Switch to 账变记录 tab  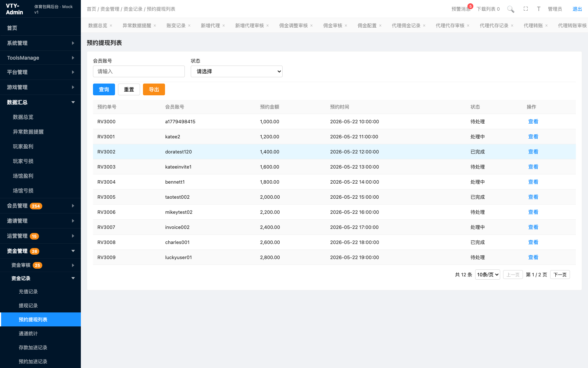pos(176,26)
